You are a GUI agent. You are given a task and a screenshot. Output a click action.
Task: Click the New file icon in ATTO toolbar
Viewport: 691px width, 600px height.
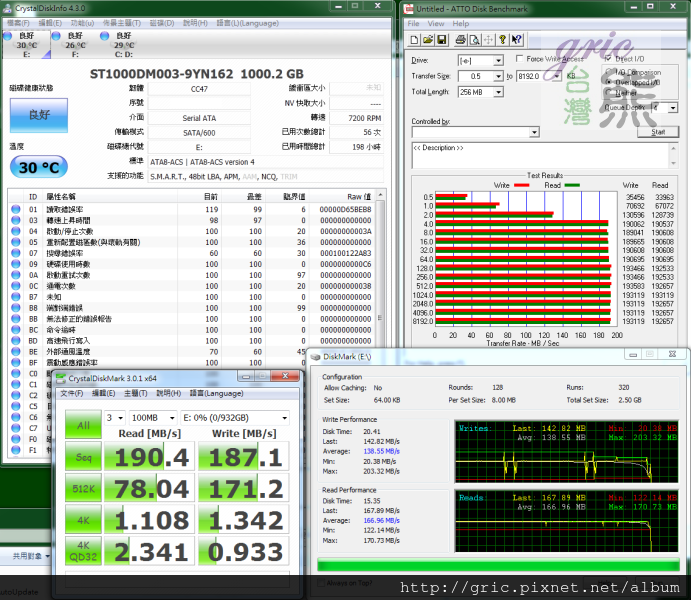(x=413, y=40)
